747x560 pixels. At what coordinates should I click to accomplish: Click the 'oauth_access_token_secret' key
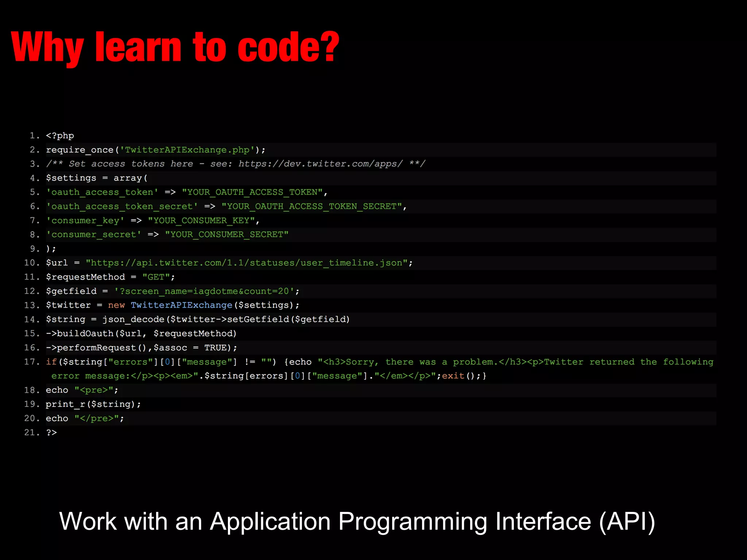pos(122,206)
